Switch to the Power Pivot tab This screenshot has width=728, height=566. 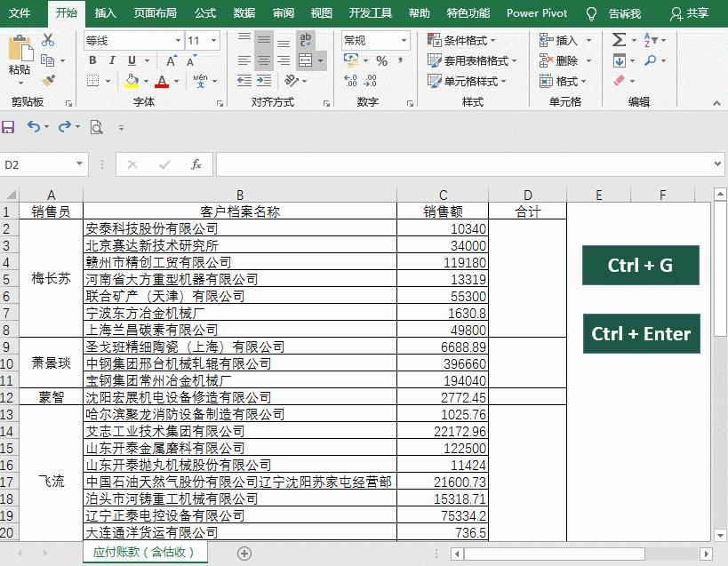click(536, 12)
